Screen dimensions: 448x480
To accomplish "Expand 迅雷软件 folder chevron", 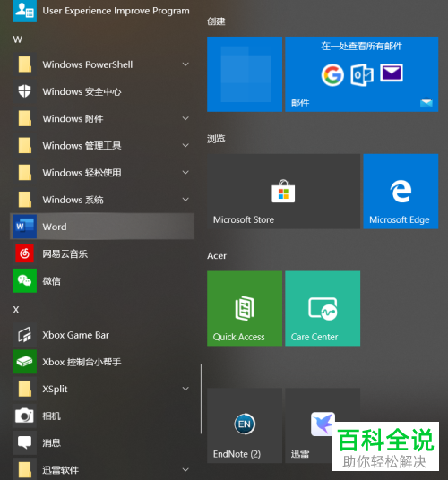I will click(185, 469).
